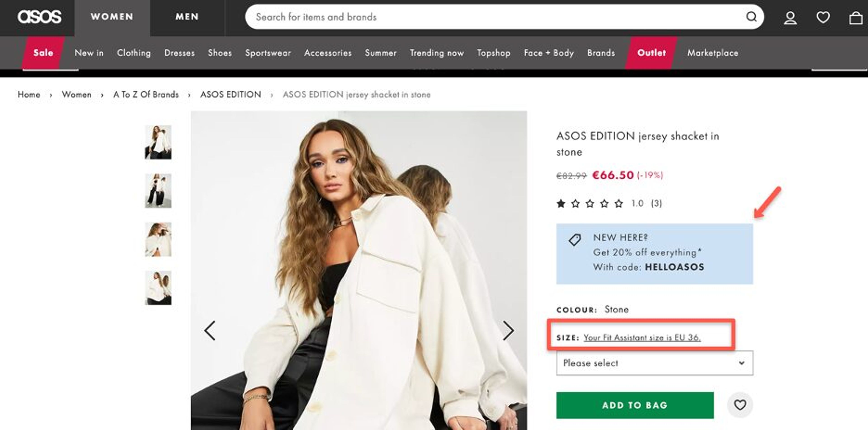Open the Brands navigation entry
868x430 pixels.
[601, 53]
